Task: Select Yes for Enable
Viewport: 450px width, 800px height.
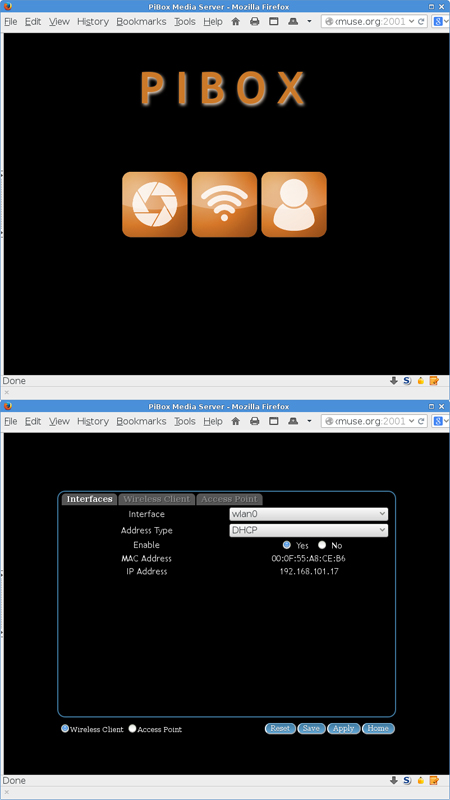Action: pyautogui.click(x=287, y=545)
